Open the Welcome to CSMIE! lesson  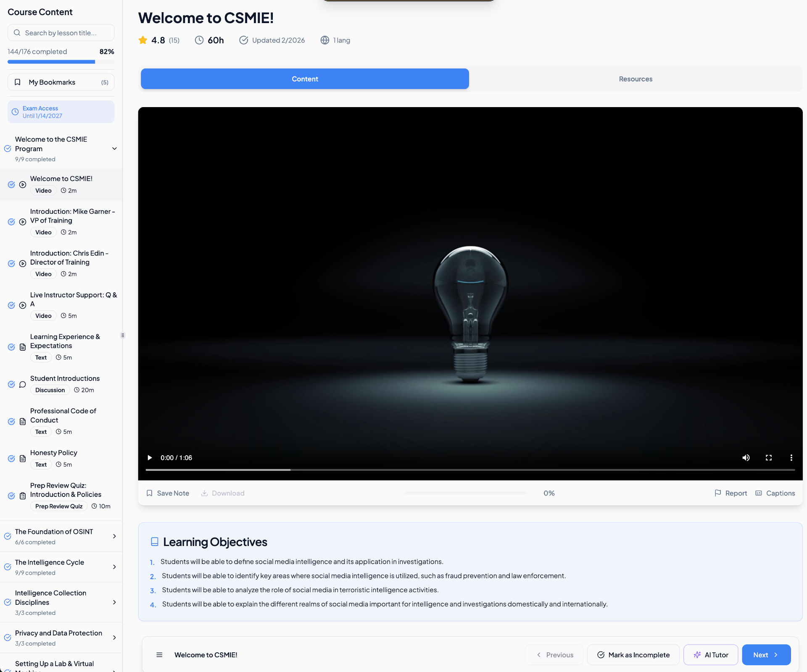pos(61,184)
